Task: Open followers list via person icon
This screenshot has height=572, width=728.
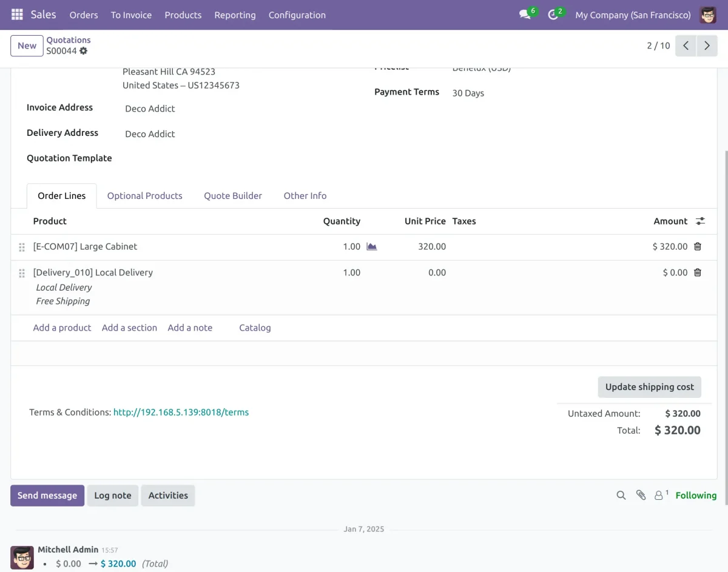Action: 659,495
